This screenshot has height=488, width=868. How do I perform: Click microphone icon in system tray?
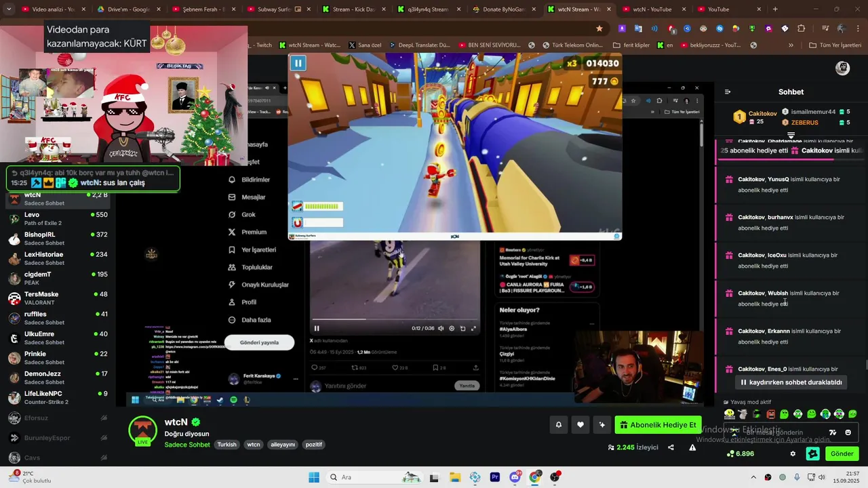797,477
